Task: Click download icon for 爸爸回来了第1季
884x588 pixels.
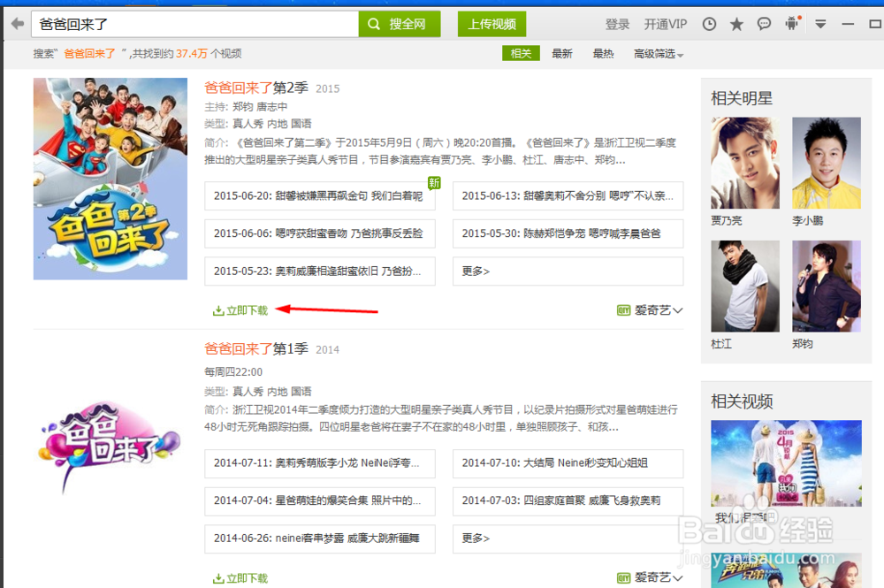Action: (x=218, y=578)
